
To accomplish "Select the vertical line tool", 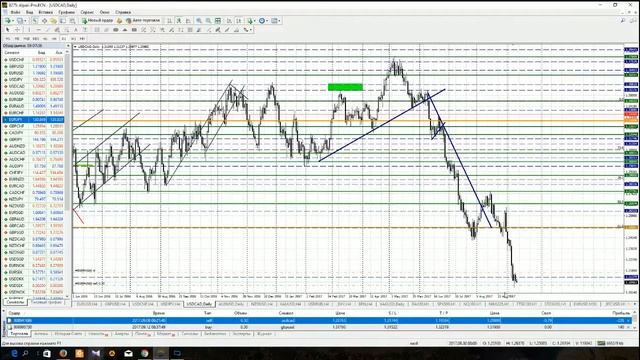I will [x=29, y=29].
